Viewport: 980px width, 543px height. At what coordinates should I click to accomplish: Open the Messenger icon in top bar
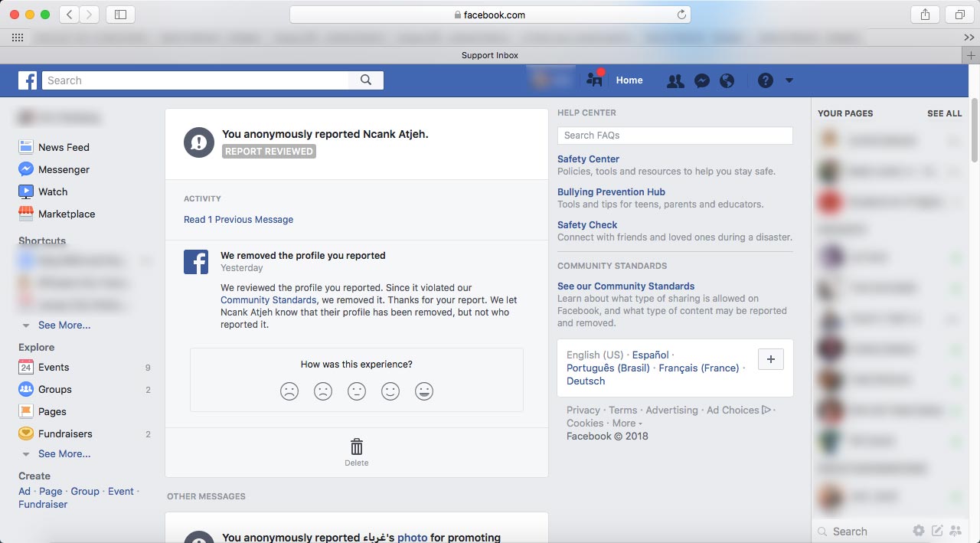tap(701, 80)
